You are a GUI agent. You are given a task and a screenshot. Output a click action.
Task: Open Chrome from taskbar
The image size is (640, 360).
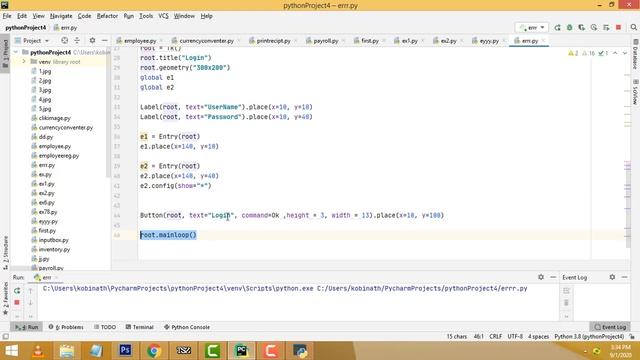click(154, 351)
